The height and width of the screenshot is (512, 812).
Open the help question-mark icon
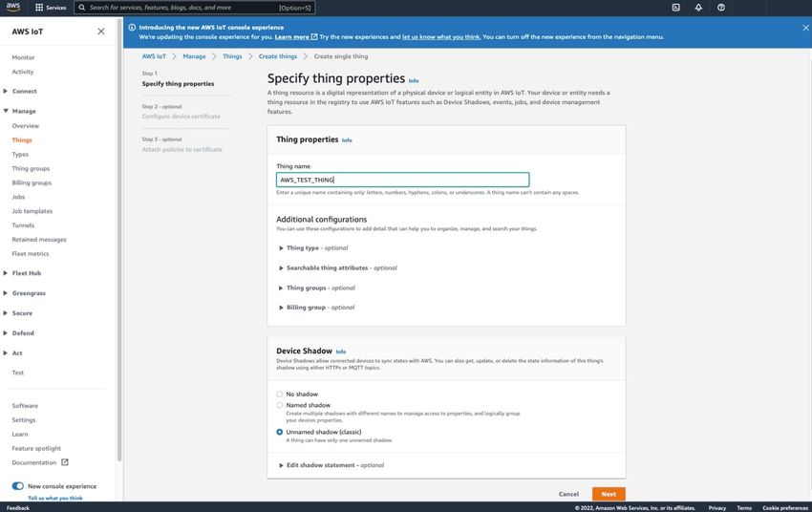721,8
